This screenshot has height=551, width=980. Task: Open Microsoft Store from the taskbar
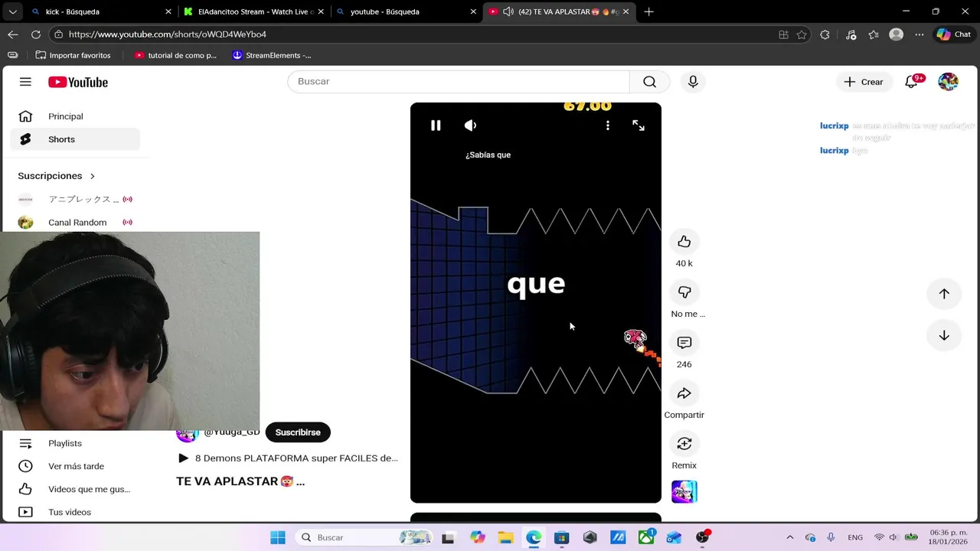[x=561, y=537]
